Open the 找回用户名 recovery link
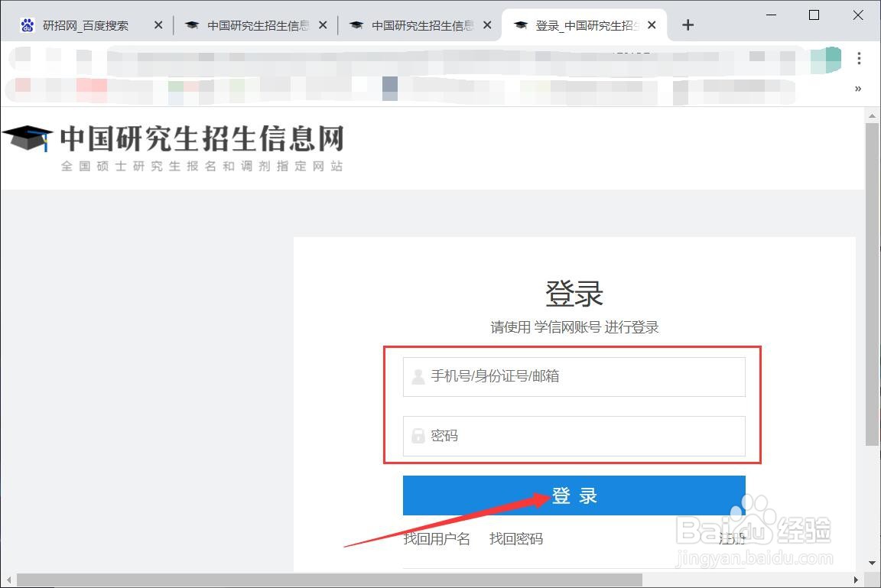Screen dimensions: 881x588 click(x=437, y=539)
